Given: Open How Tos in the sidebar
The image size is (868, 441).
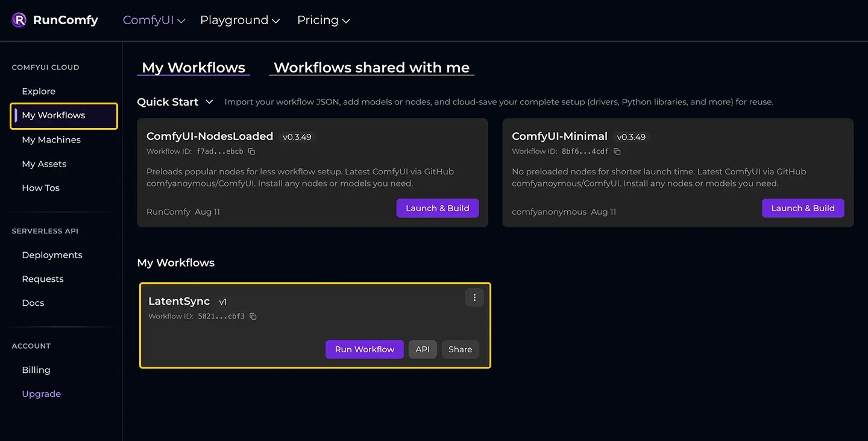Looking at the screenshot, I should 40,188.
